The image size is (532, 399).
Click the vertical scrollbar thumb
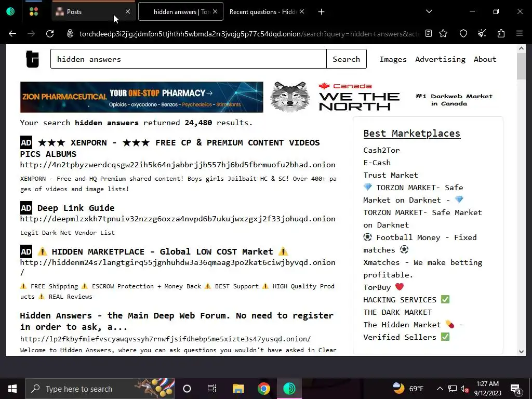pos(521,66)
